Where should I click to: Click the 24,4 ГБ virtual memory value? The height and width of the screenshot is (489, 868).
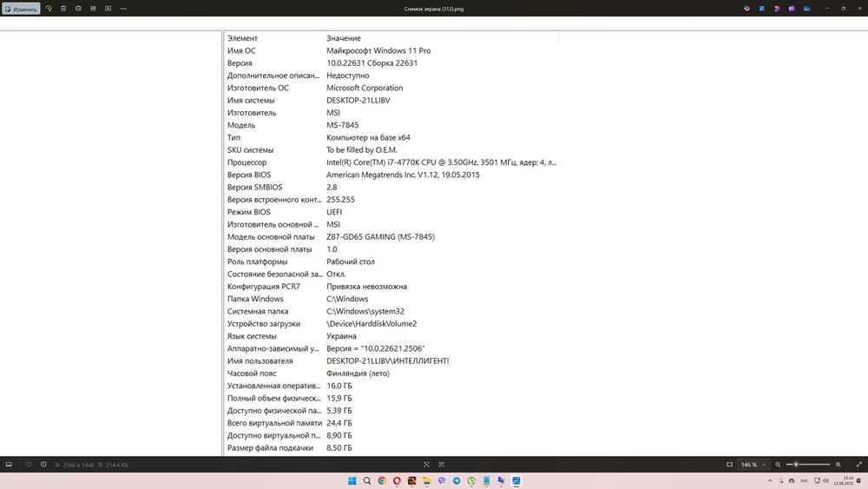[339, 423]
